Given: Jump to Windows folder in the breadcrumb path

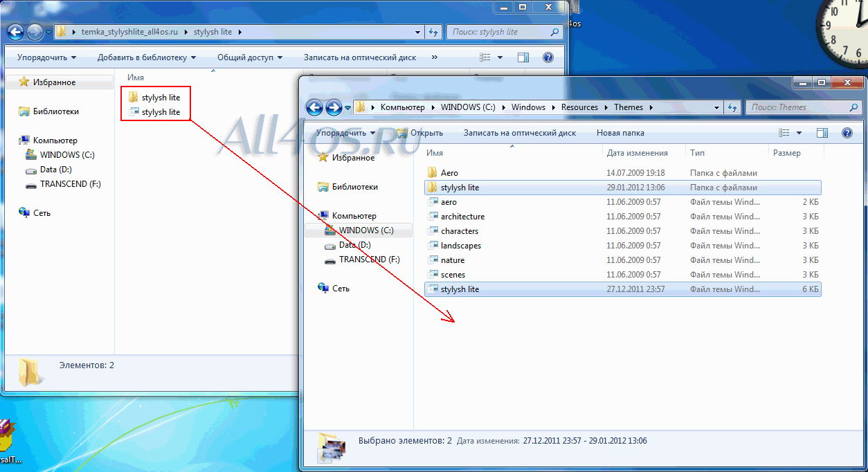Looking at the screenshot, I should point(528,107).
